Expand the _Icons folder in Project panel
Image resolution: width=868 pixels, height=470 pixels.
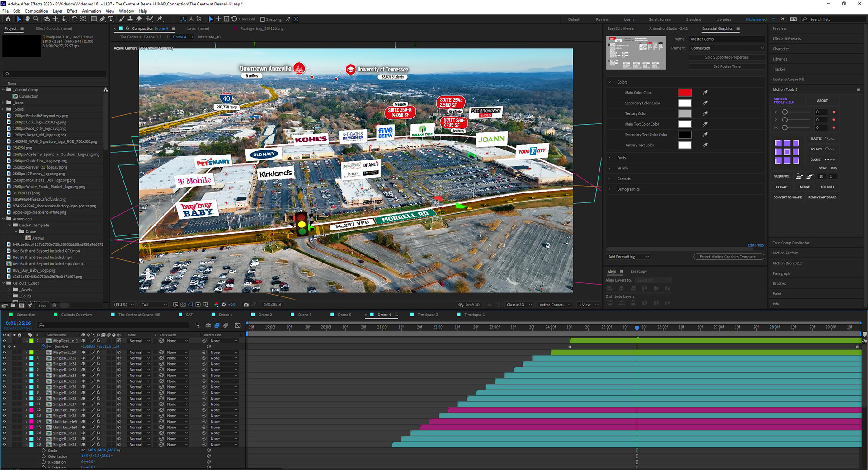(x=3, y=103)
